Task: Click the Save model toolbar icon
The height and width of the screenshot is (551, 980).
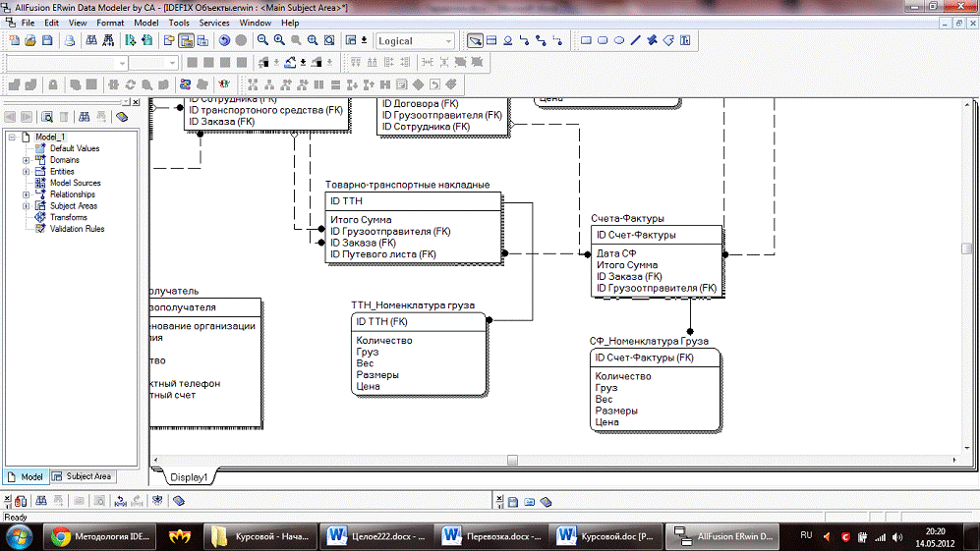Action: click(x=47, y=41)
